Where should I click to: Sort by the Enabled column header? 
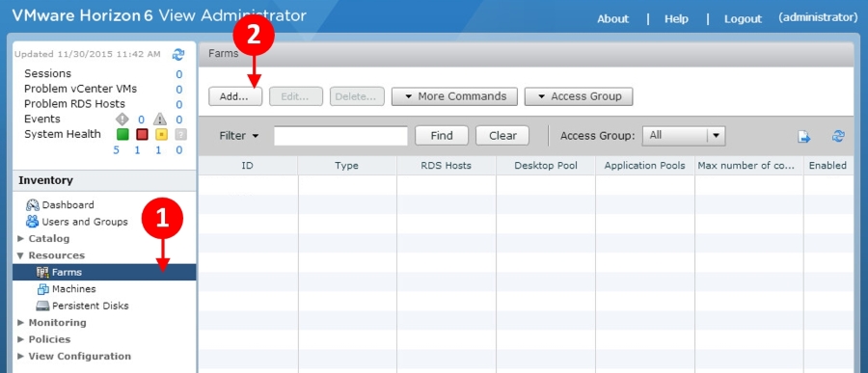point(828,166)
